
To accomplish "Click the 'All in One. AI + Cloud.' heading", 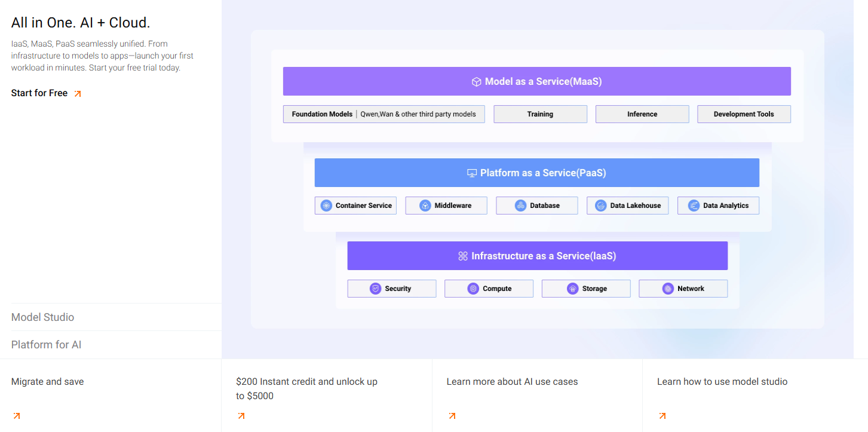I will [81, 23].
